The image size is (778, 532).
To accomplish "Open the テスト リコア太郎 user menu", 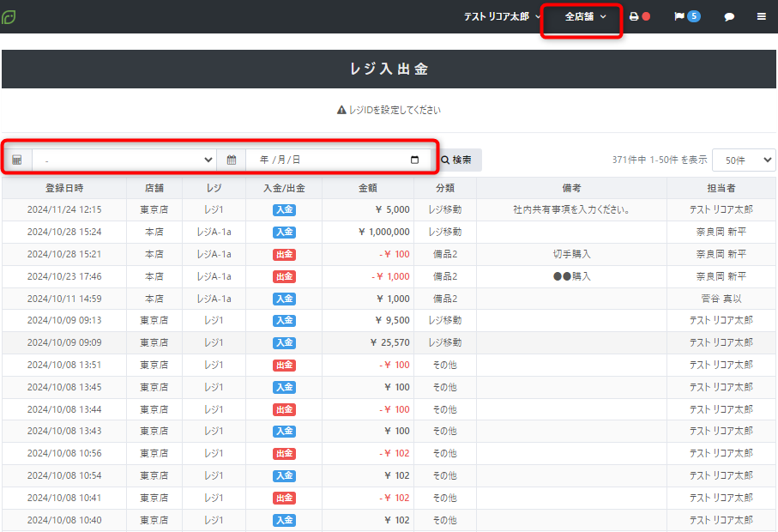I will [502, 16].
